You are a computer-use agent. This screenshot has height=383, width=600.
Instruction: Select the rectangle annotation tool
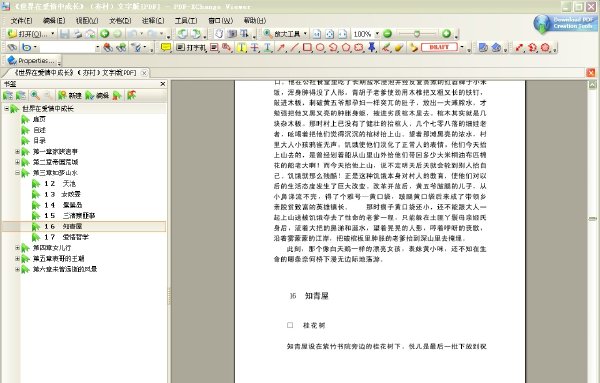(x=307, y=47)
